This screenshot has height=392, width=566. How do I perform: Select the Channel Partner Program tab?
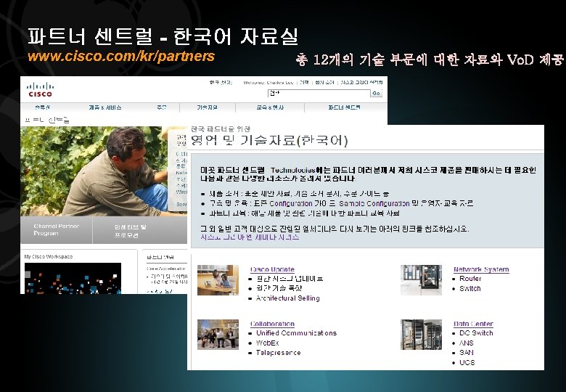pyautogui.click(x=57, y=230)
